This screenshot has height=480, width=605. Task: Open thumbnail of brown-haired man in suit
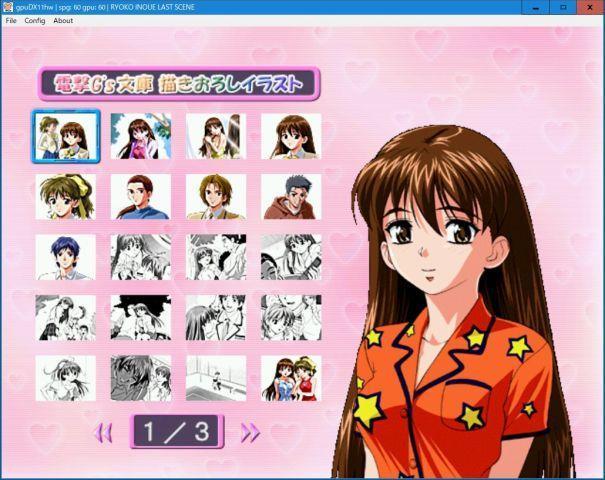[x=216, y=197]
